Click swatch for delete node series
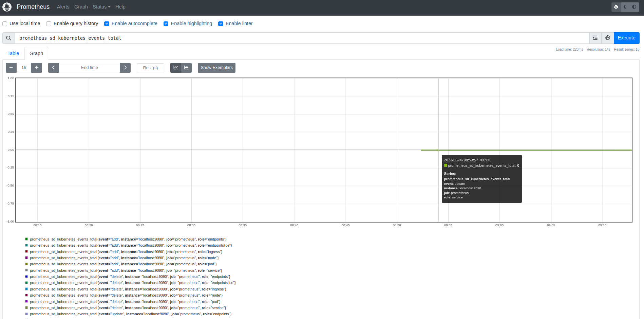Image resolution: width=644 pixels, height=319 pixels. [26, 295]
